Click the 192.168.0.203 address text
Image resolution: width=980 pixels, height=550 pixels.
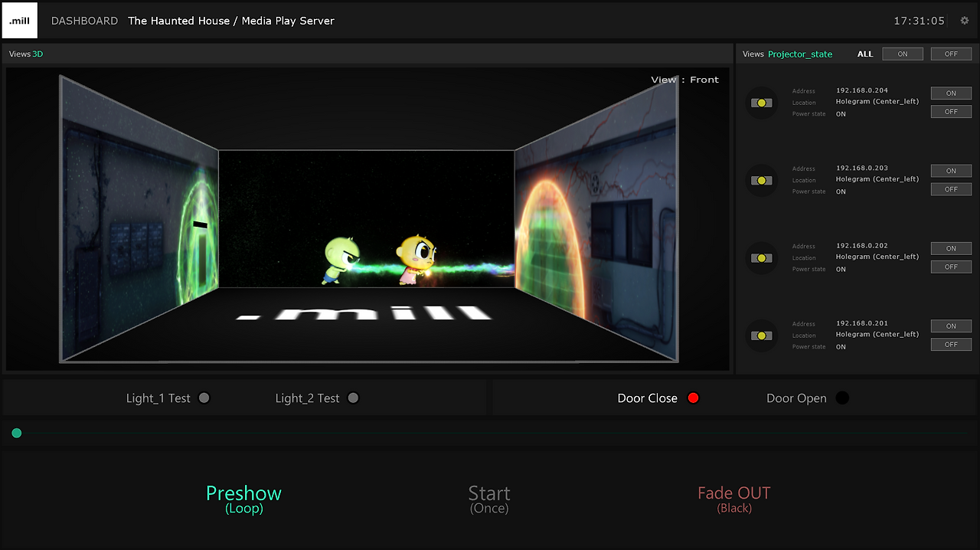[x=862, y=168]
